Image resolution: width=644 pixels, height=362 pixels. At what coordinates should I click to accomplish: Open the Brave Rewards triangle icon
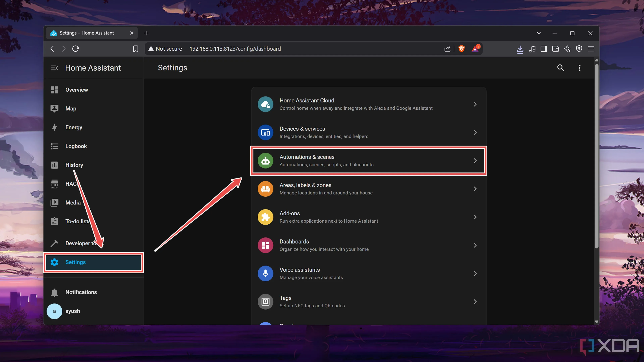point(475,49)
